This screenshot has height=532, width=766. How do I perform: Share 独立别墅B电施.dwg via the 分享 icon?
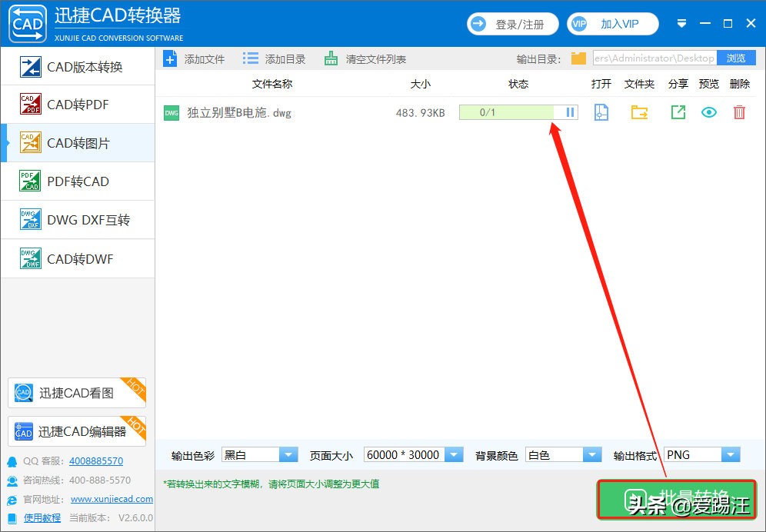pos(678,112)
